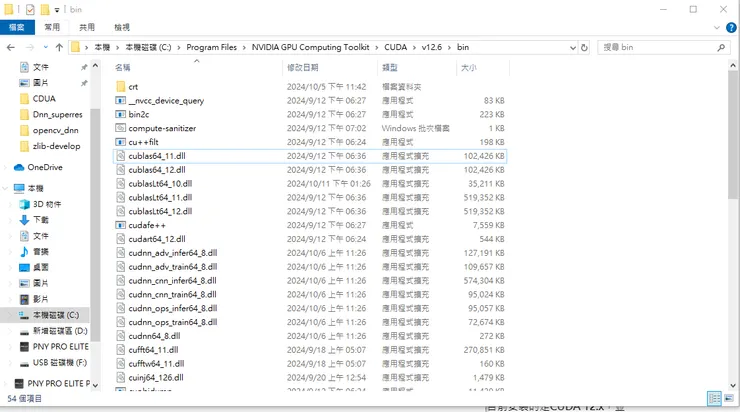Select the _nvcc_device_query application icon
Image resolution: width=740 pixels, height=412 pixels.
(120, 101)
